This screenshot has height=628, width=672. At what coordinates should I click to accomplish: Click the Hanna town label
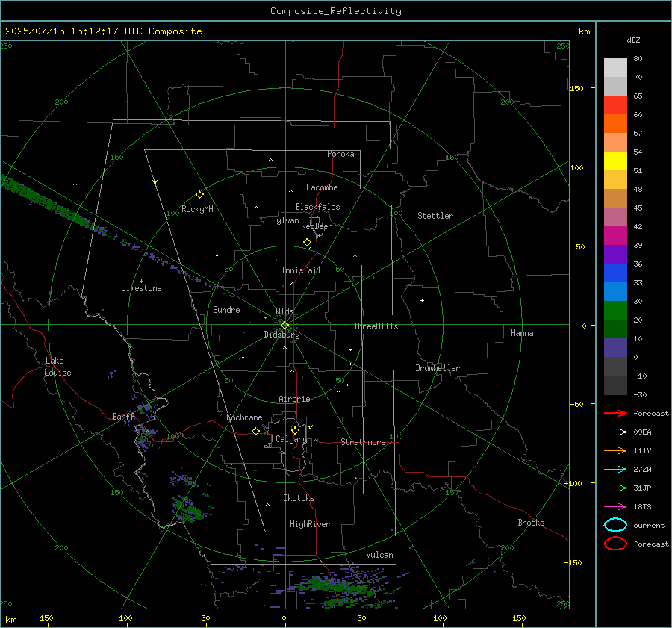[522, 333]
